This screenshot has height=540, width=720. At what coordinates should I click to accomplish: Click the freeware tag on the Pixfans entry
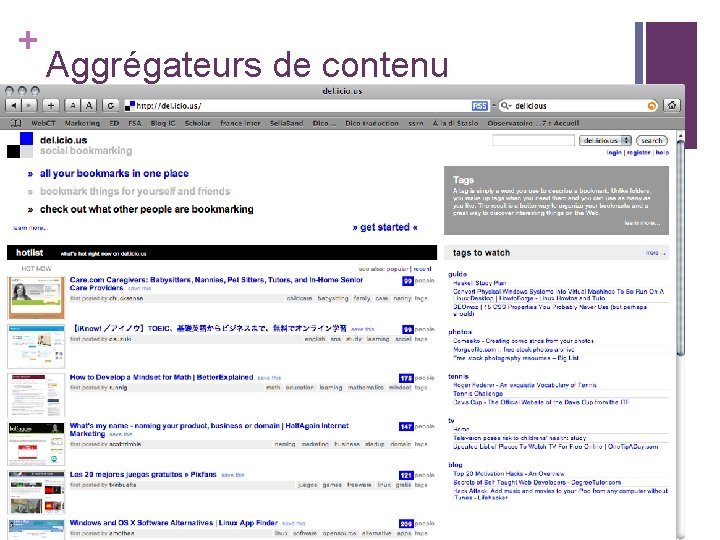click(359, 485)
